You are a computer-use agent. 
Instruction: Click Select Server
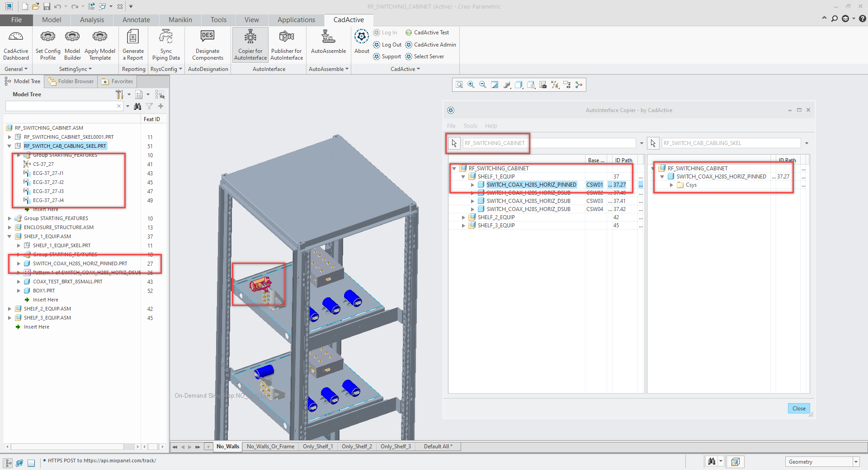pyautogui.click(x=425, y=56)
